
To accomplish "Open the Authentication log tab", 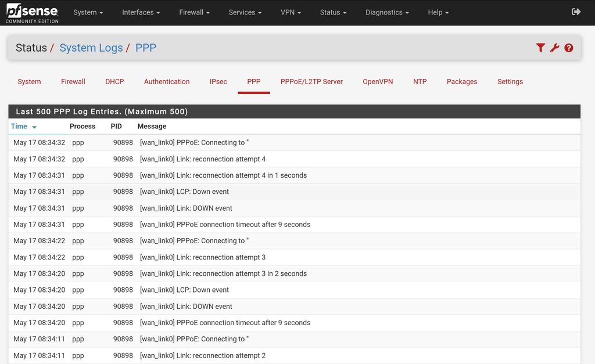I will tap(167, 82).
